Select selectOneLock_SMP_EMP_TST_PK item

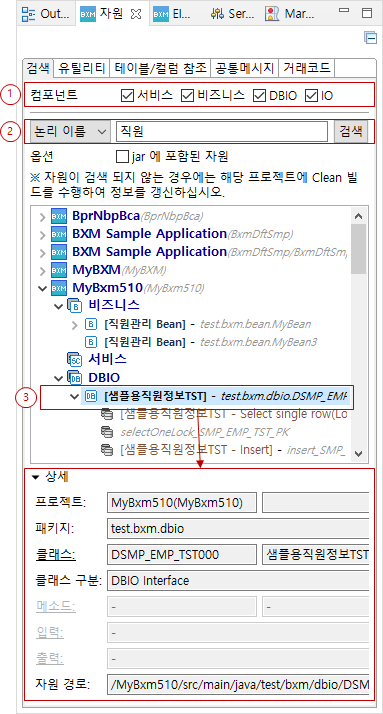pyautogui.click(x=205, y=432)
